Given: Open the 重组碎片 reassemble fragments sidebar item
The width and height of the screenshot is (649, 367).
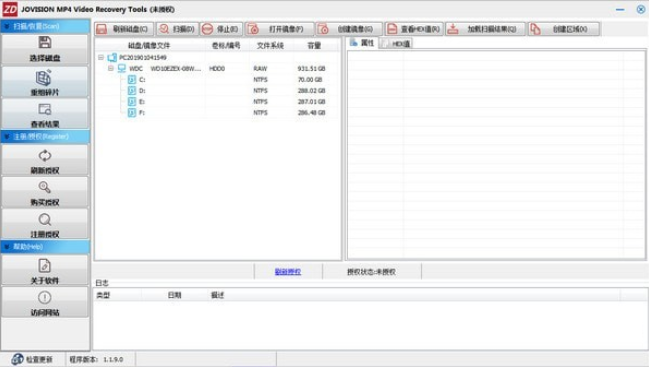Looking at the screenshot, I should pos(45,82).
